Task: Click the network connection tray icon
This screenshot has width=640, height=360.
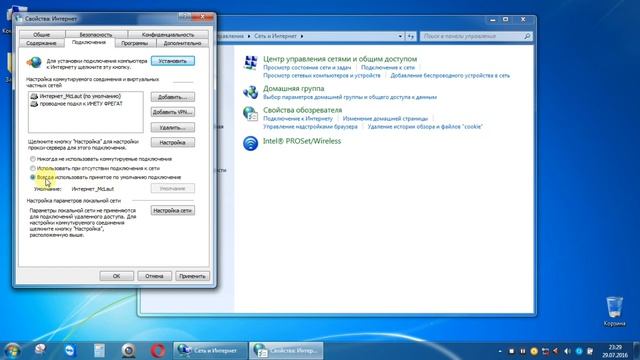Action: pyautogui.click(x=545, y=351)
